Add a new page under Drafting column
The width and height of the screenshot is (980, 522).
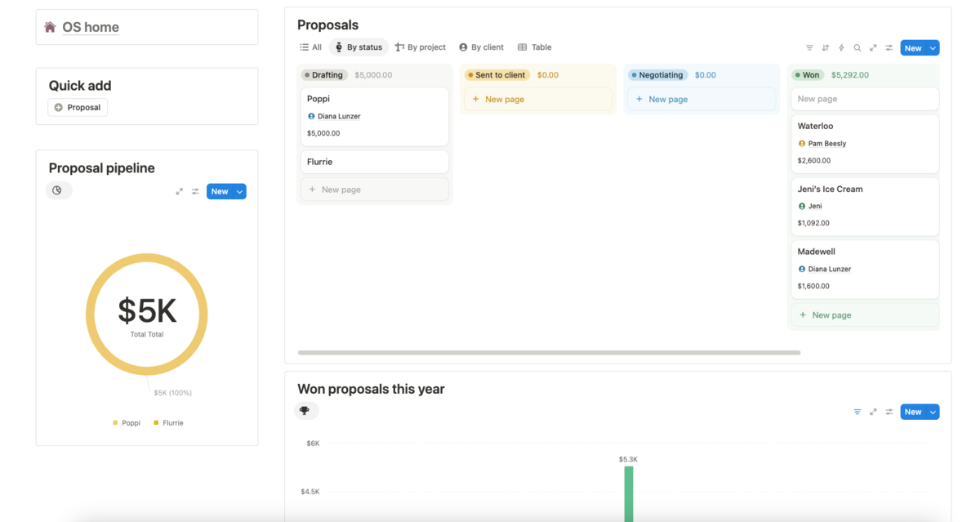point(375,190)
